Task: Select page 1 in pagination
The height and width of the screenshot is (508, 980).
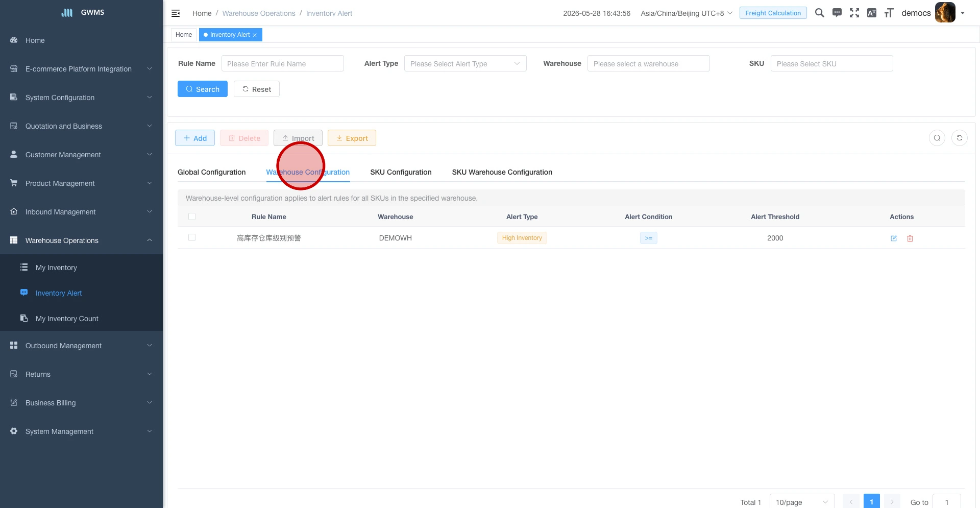Action: tap(872, 502)
